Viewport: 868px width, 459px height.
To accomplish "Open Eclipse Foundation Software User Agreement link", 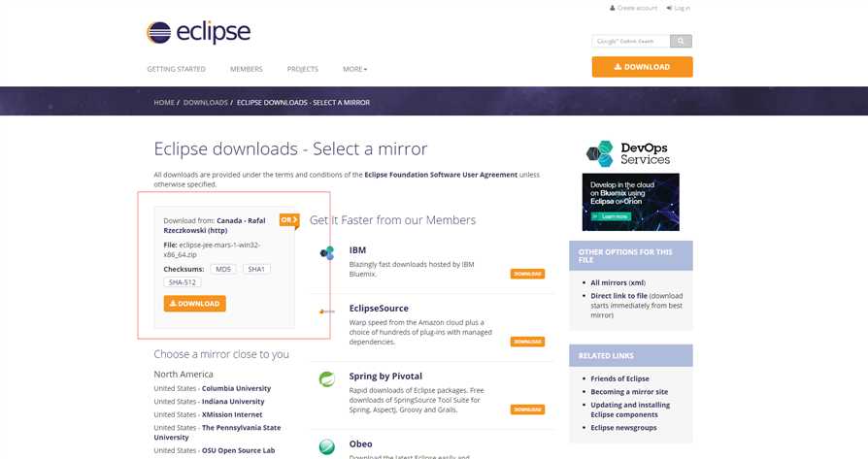I will 441,175.
